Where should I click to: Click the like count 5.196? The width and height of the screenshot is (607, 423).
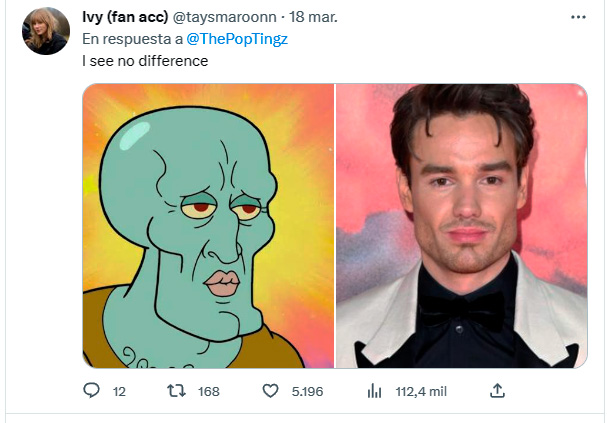(307, 392)
